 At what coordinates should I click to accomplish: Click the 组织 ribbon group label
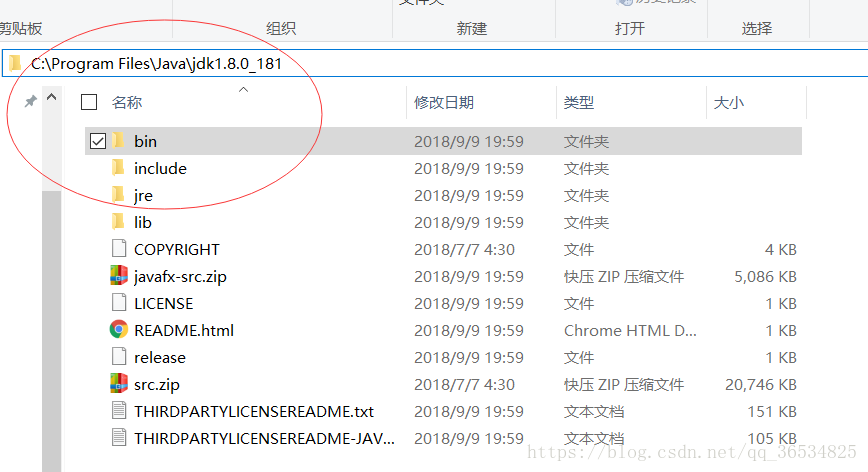click(281, 28)
